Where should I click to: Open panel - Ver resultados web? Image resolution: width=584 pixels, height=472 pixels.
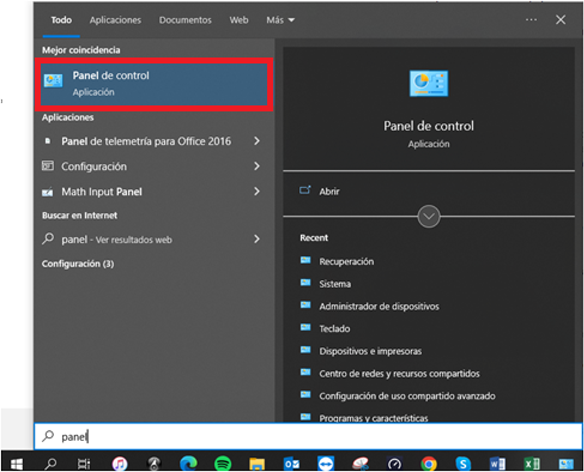pyautogui.click(x=117, y=240)
